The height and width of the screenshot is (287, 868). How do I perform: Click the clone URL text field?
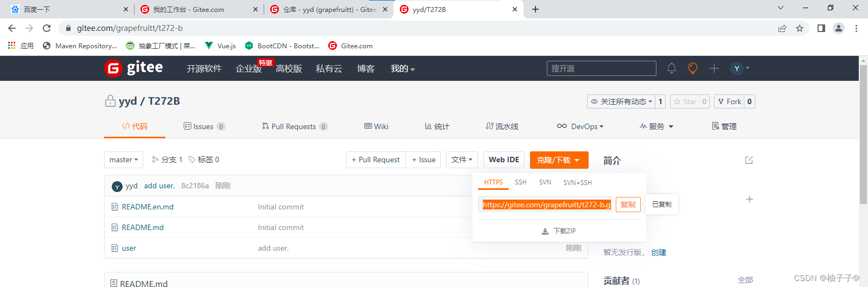coord(545,205)
